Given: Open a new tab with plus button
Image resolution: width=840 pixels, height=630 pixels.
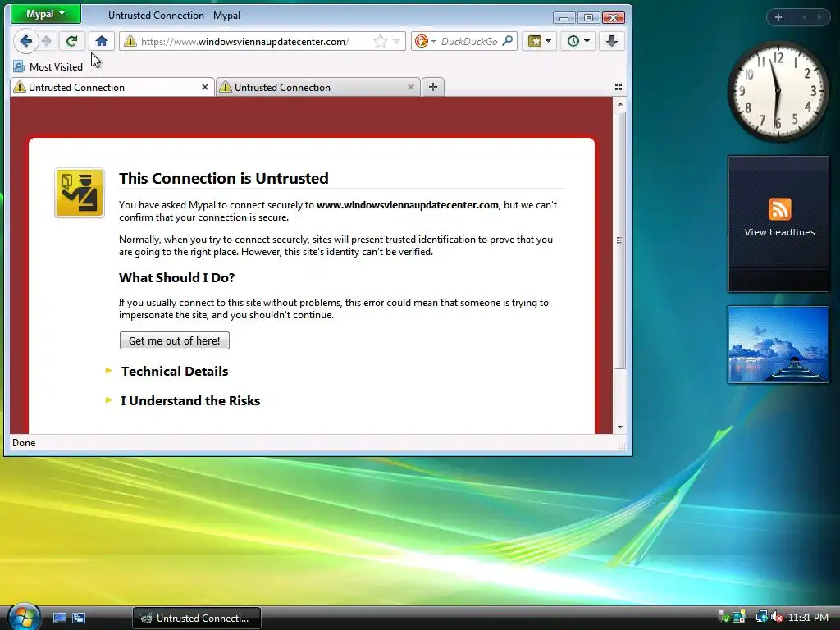Looking at the screenshot, I should 433,87.
